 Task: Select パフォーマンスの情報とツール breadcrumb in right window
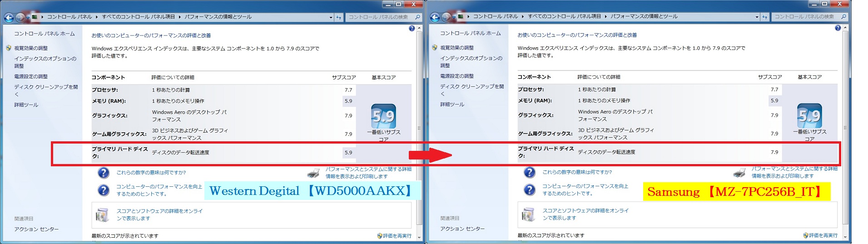644,16
